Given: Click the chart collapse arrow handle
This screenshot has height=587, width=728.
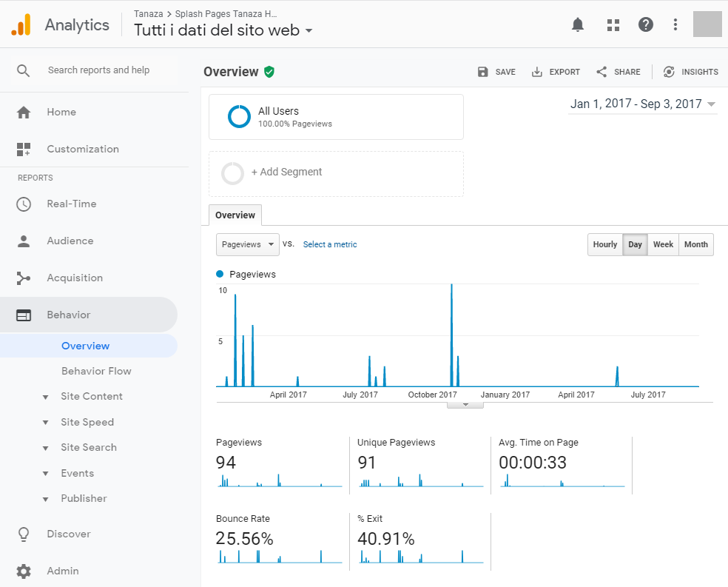Looking at the screenshot, I should 465,405.
